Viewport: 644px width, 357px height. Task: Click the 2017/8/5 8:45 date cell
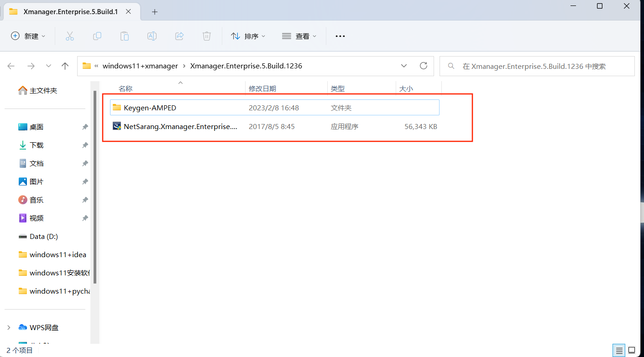(x=272, y=127)
